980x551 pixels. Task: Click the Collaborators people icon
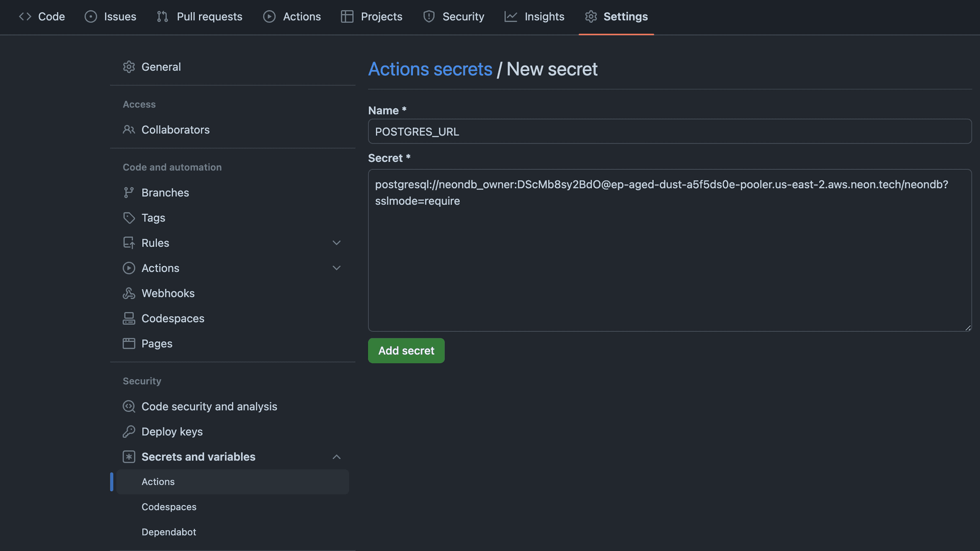click(x=129, y=130)
